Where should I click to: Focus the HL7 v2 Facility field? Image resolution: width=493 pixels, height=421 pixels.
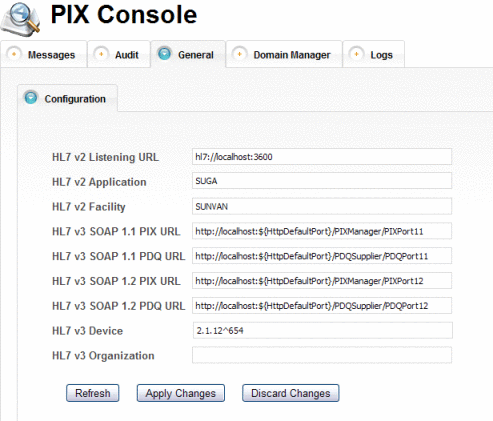(x=322, y=206)
